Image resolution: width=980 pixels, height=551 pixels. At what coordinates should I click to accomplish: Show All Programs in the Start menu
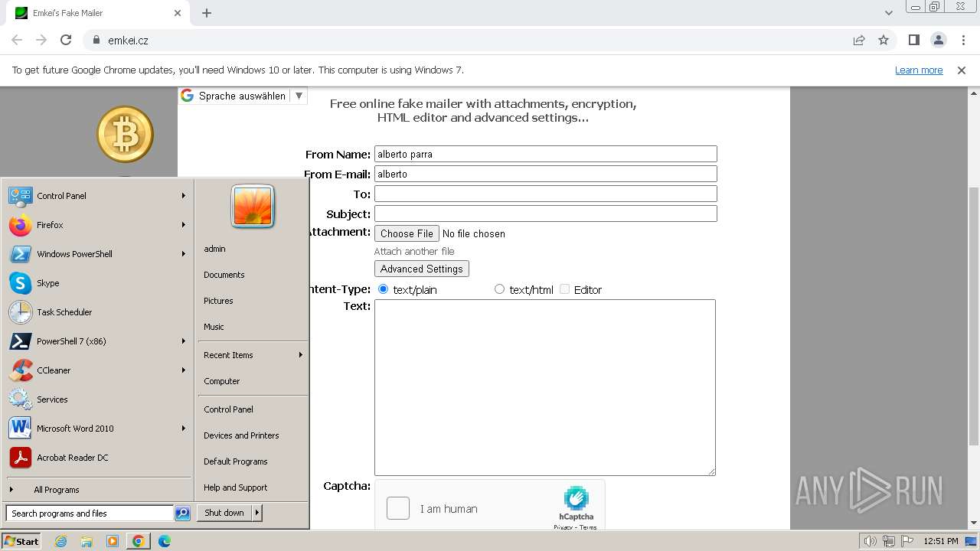[x=57, y=490]
